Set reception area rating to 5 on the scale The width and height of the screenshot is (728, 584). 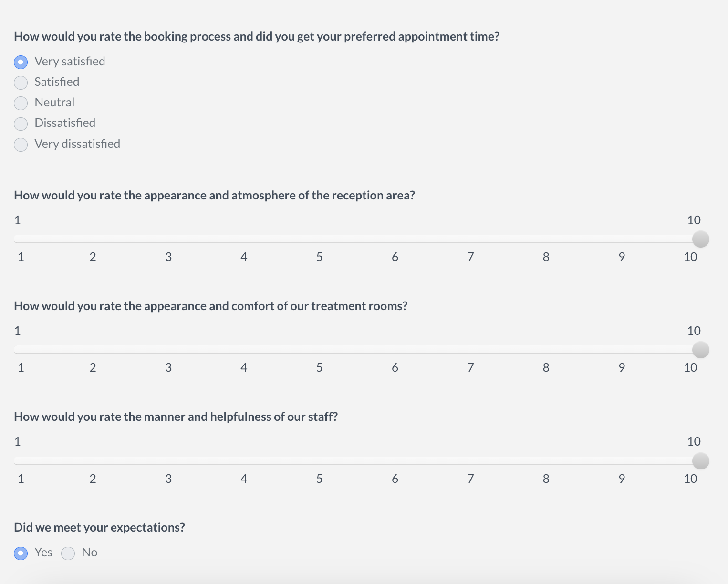(319, 240)
